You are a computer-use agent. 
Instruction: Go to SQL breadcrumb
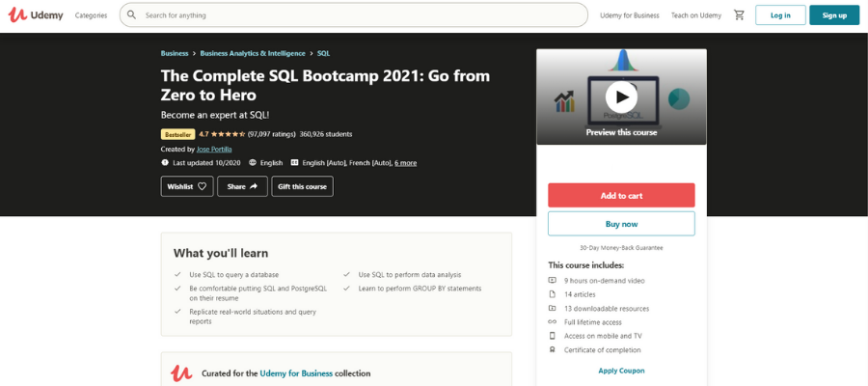pos(323,53)
